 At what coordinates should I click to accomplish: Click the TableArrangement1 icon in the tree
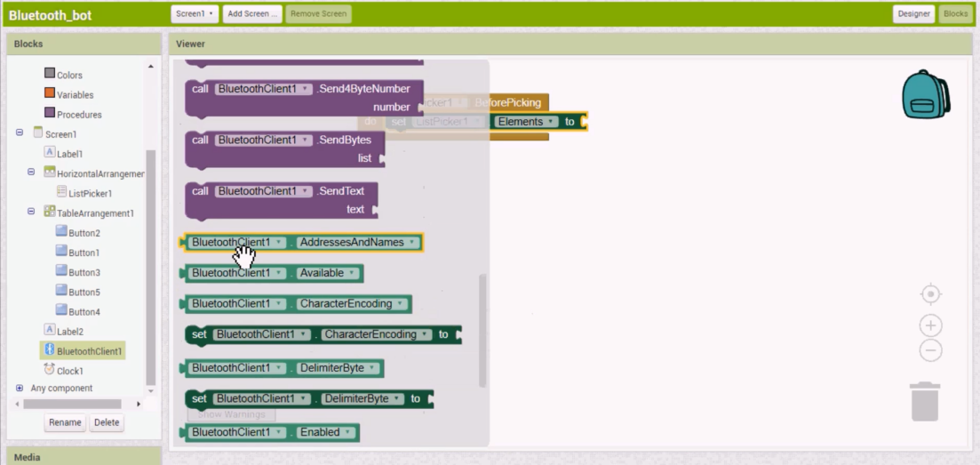pos(50,212)
